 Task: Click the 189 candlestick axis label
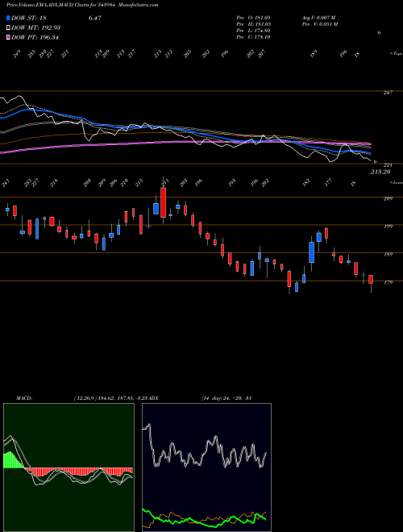tap(388, 255)
